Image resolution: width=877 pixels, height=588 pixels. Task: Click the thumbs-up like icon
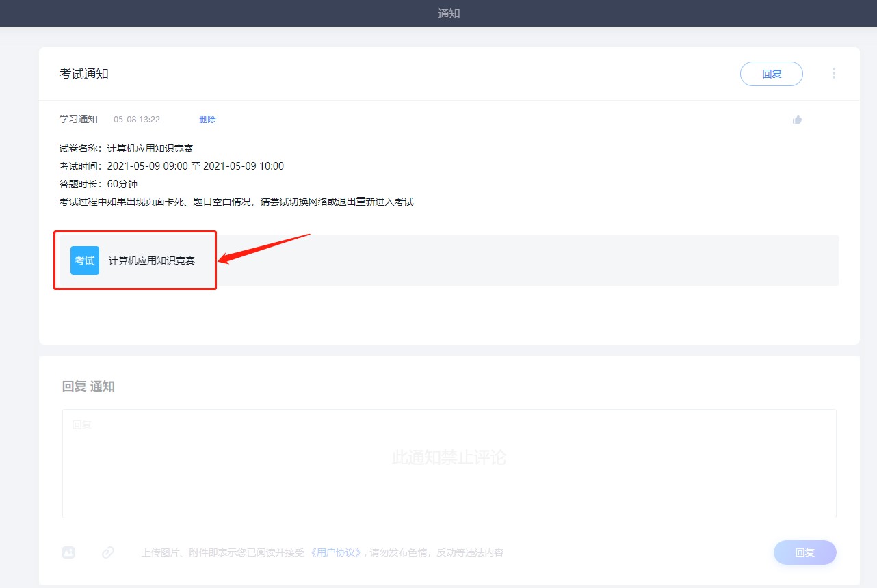(797, 120)
